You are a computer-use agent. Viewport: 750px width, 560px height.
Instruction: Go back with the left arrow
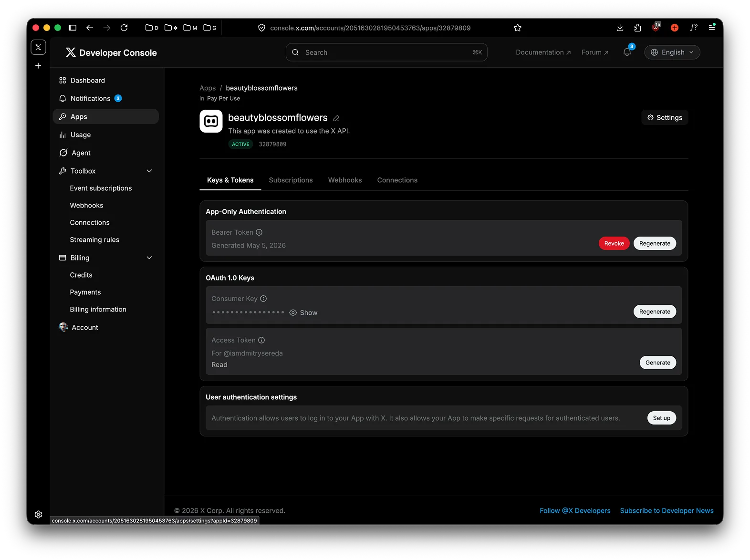[x=90, y=28]
